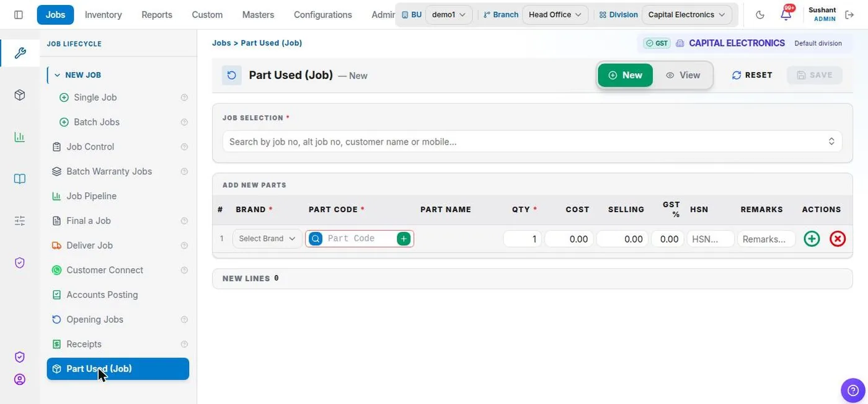
Task: Click info icon next to Customer Connect
Action: (x=184, y=270)
